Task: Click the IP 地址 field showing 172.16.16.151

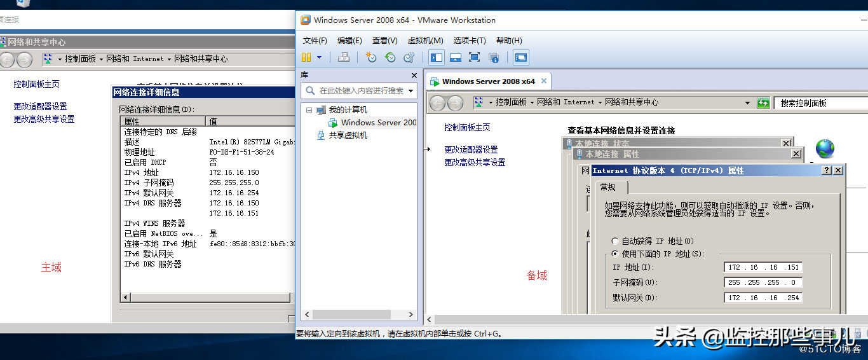Action: [763, 267]
